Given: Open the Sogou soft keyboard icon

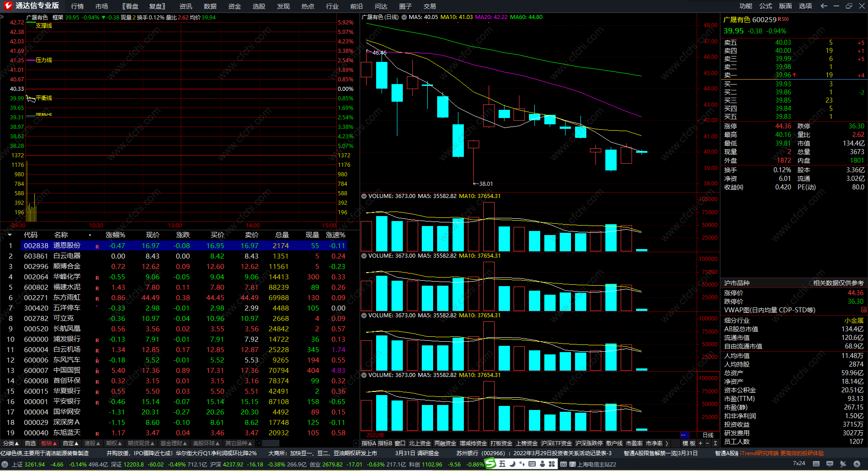Looking at the screenshot, I should [x=532, y=464].
